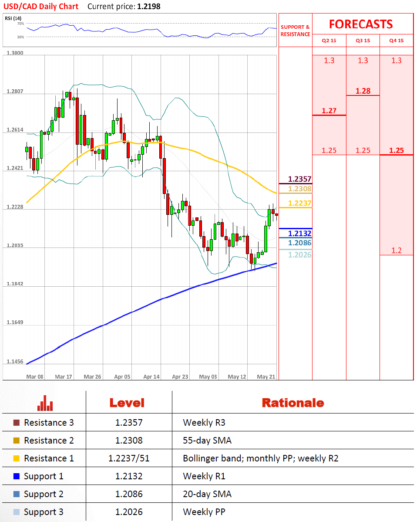Image resolution: width=420 pixels, height=522 pixels.
Task: Click the 1.3000 price axis label
Action: [x=15, y=53]
